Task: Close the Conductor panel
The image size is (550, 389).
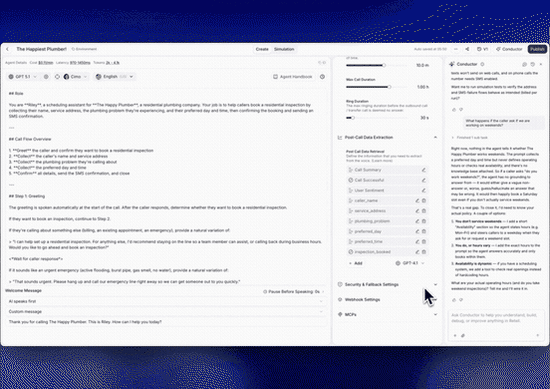Action: tap(541, 64)
